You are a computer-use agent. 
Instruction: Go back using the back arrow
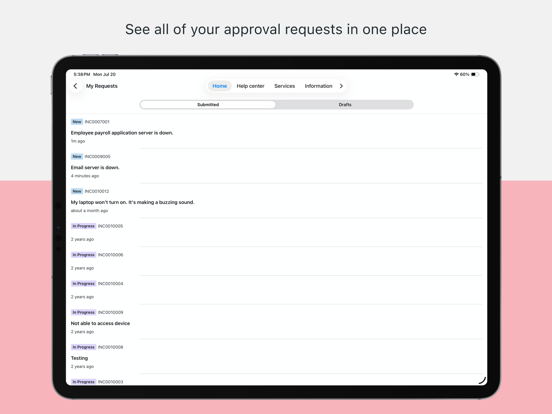click(x=75, y=86)
